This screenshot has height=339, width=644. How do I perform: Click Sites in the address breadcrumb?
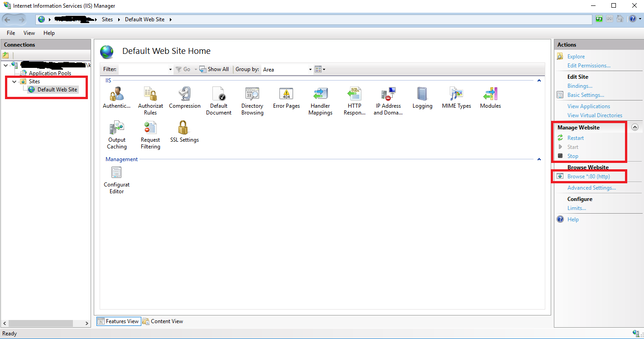107,19
